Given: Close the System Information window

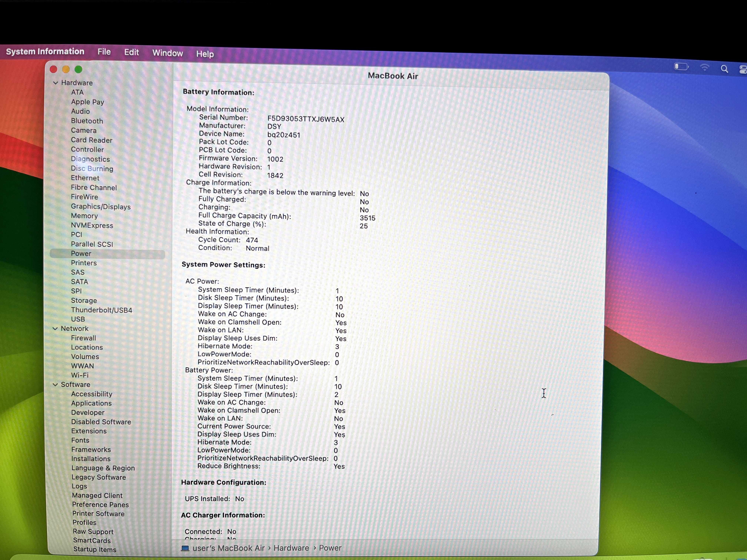Looking at the screenshot, I should tap(53, 69).
